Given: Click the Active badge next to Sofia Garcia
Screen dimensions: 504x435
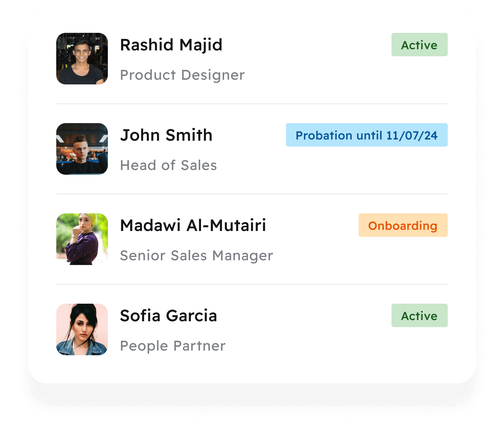Looking at the screenshot, I should (419, 315).
